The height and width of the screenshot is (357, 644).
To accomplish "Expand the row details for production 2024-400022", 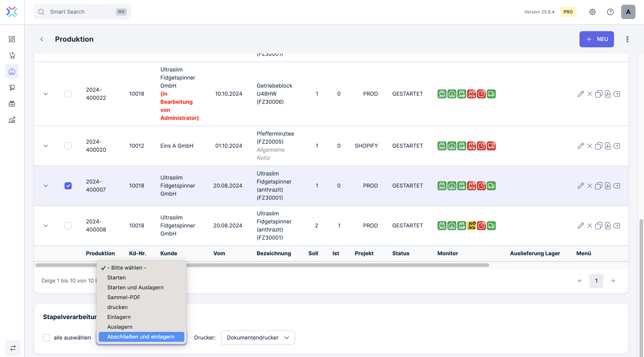I will pos(45,94).
